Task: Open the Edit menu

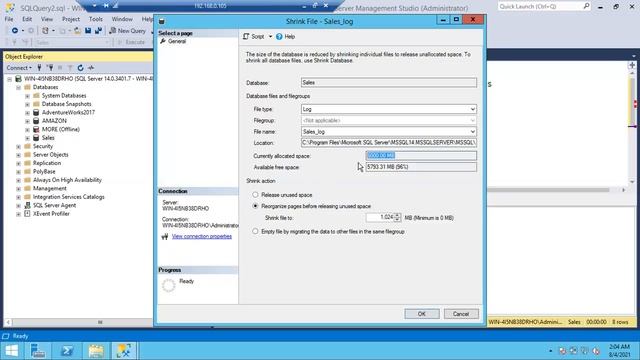Action: (x=27, y=19)
